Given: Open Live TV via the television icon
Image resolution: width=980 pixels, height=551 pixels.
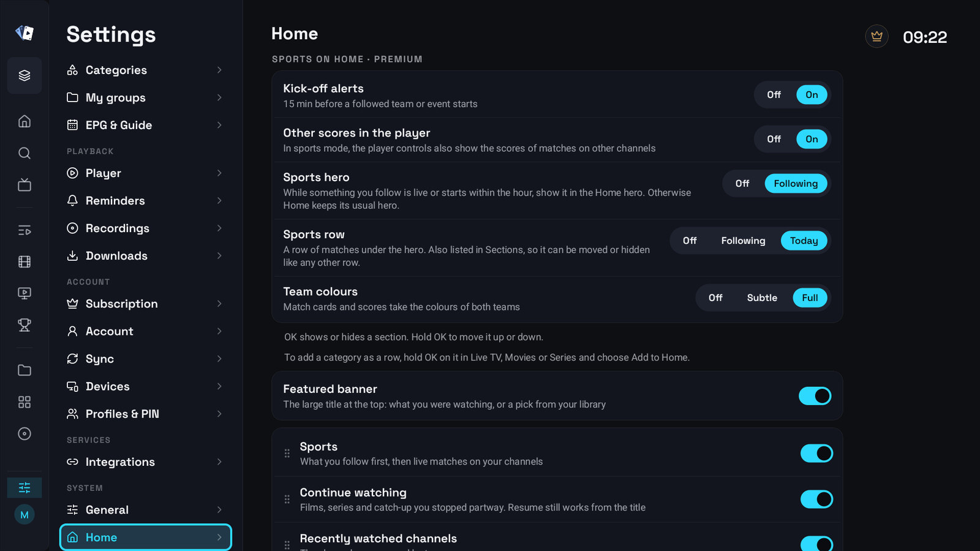Looking at the screenshot, I should (24, 185).
